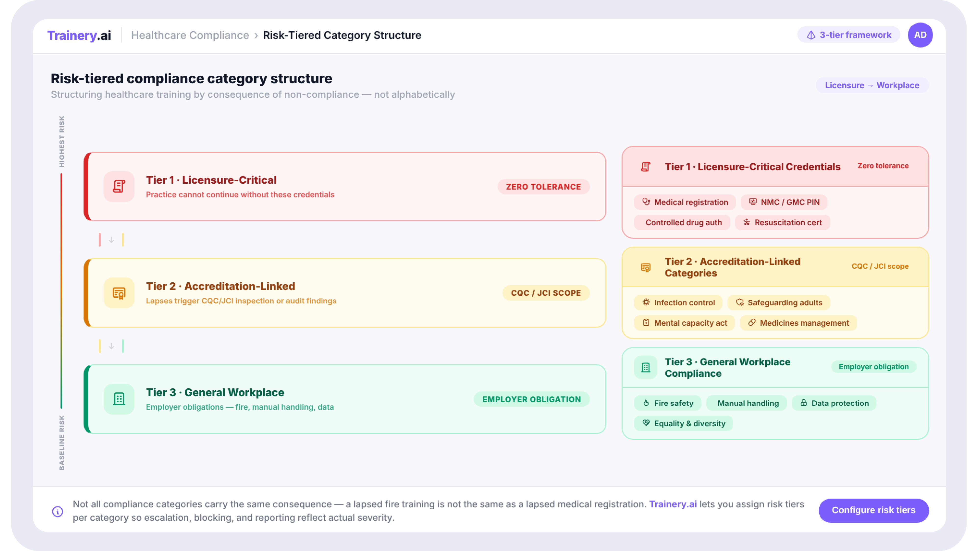
Task: Open the Healthcare Compliance breadcrumb
Action: point(190,35)
